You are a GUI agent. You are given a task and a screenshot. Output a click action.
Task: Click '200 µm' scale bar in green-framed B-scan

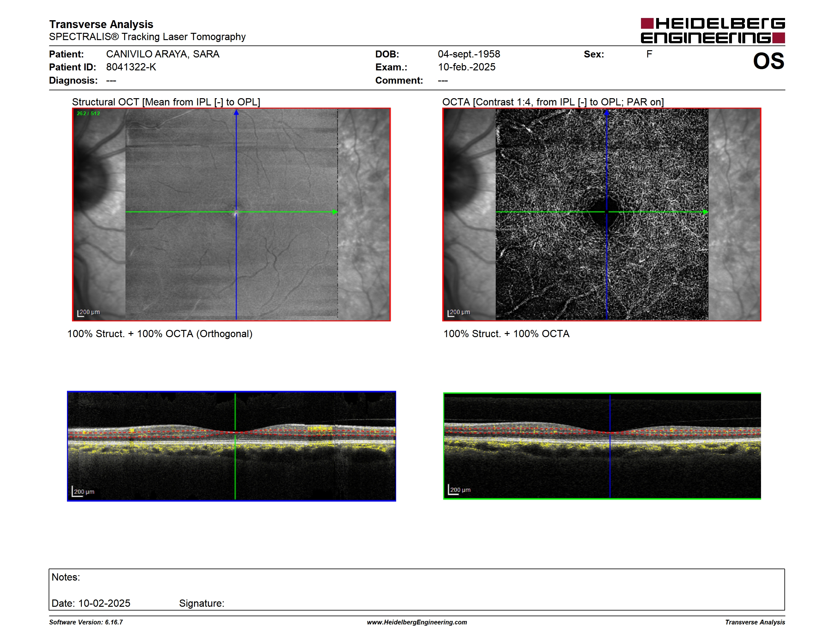[459, 490]
